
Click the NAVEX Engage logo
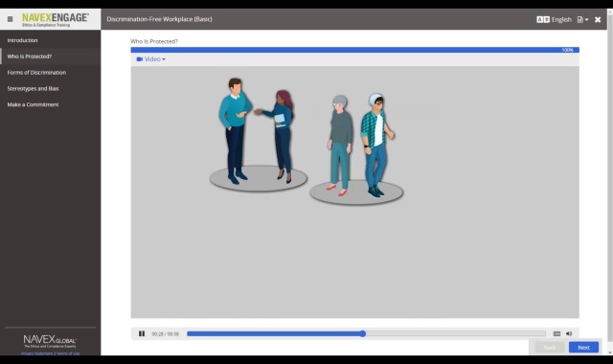tap(56, 19)
